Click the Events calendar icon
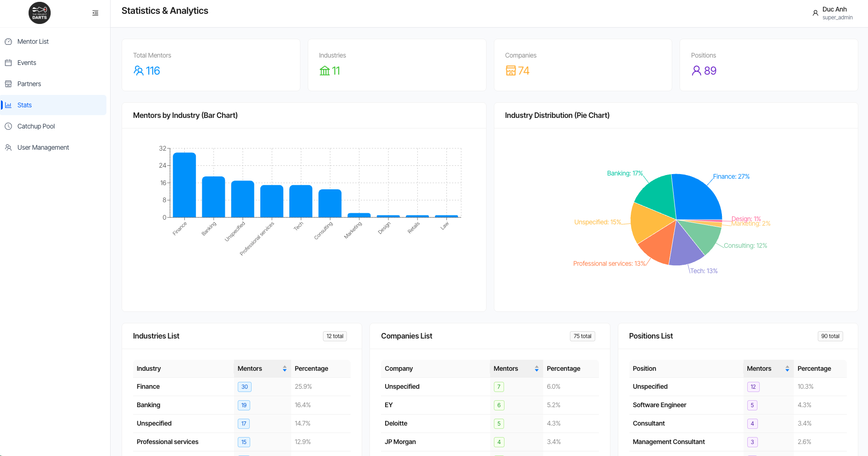The height and width of the screenshot is (456, 868). pyautogui.click(x=8, y=63)
